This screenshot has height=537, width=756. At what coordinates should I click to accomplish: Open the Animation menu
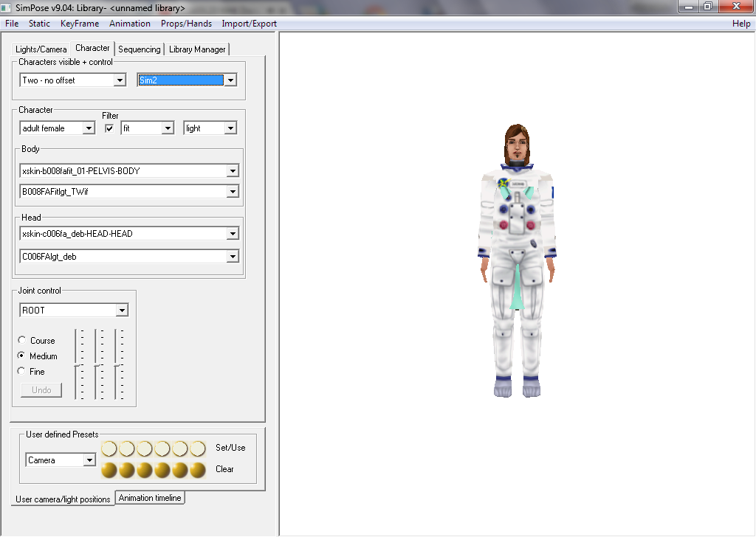[129, 24]
